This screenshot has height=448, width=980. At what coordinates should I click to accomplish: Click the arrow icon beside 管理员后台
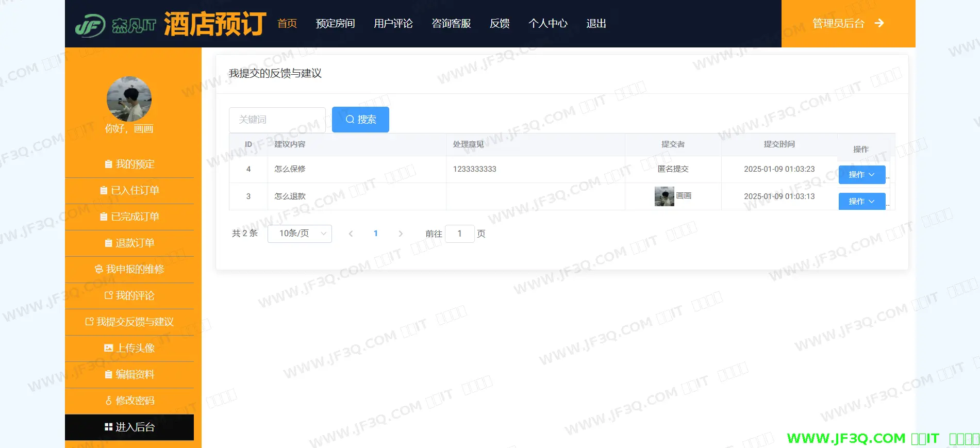point(879,23)
